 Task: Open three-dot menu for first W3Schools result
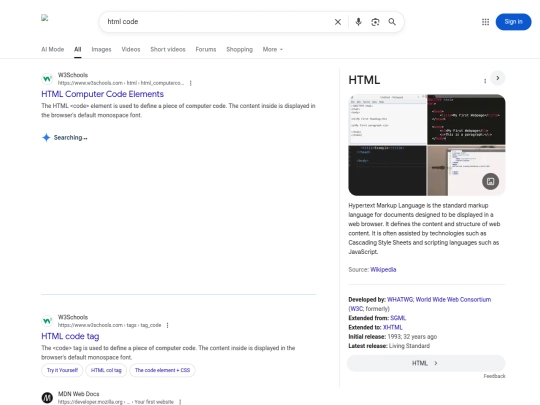click(x=190, y=83)
